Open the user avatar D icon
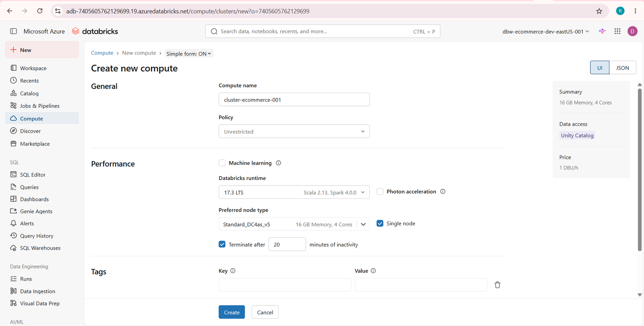Screen dimensions: 644x326 click(632, 31)
